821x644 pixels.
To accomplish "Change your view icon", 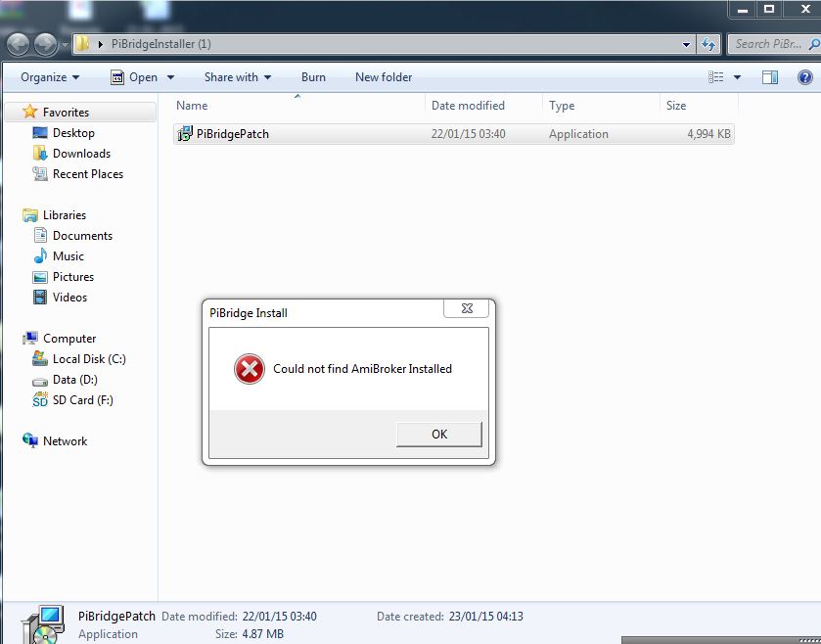I will click(x=715, y=77).
